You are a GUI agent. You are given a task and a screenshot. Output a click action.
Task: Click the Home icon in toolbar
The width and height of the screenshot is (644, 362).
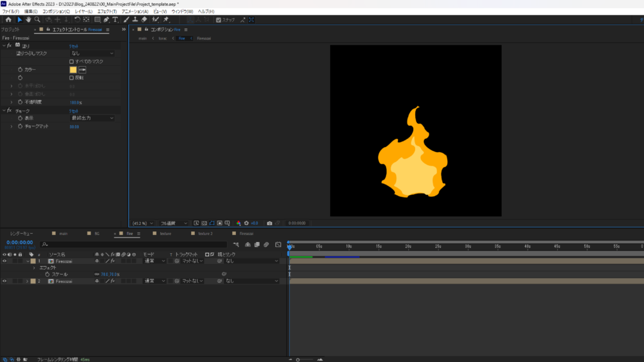(8, 19)
